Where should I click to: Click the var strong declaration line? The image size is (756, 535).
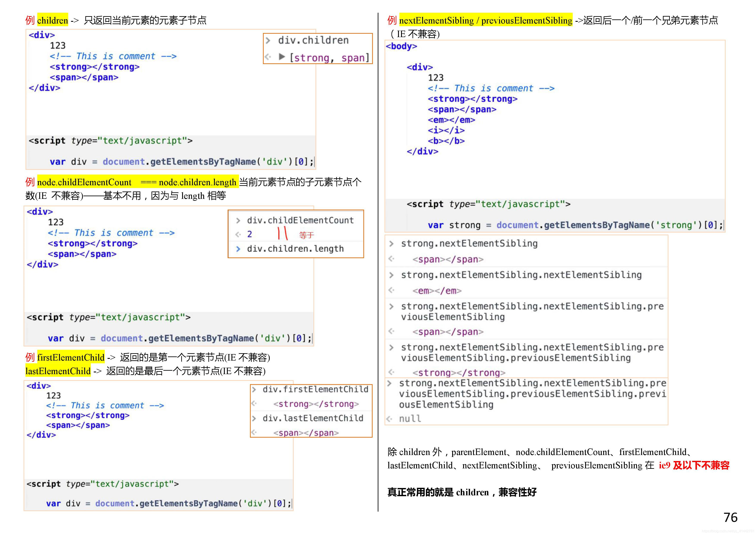(575, 225)
